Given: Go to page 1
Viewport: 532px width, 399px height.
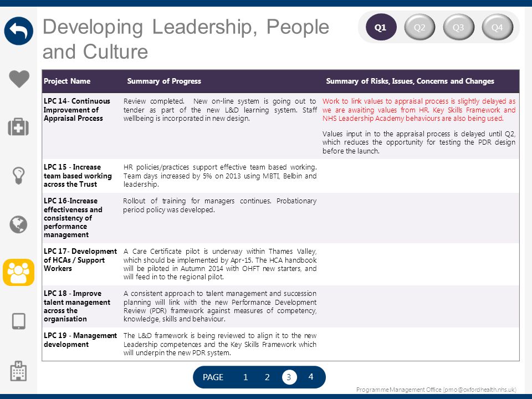Looking at the screenshot, I should (245, 377).
